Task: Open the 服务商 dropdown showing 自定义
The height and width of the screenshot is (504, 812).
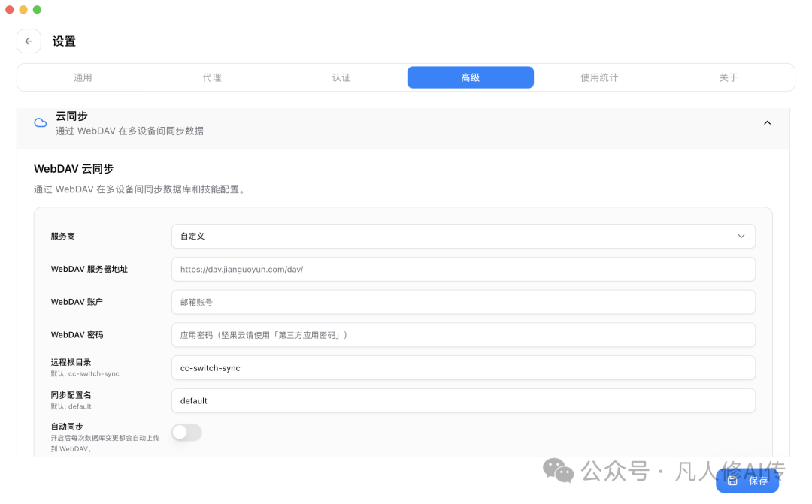Action: click(x=462, y=236)
